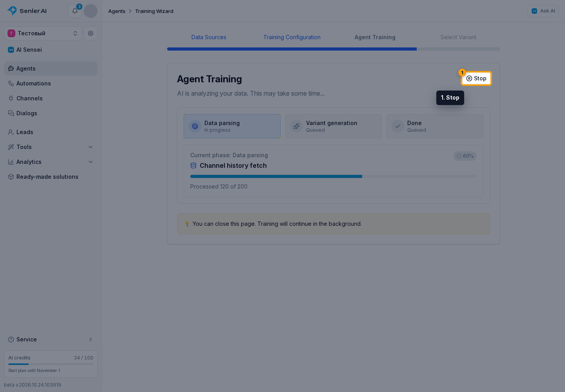Click the Analytics chart icon

click(x=11, y=162)
